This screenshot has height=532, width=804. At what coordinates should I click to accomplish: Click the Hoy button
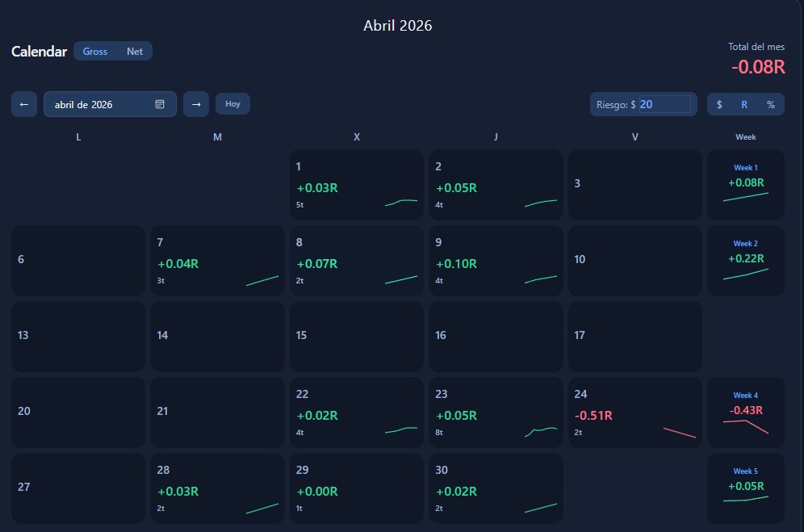232,103
